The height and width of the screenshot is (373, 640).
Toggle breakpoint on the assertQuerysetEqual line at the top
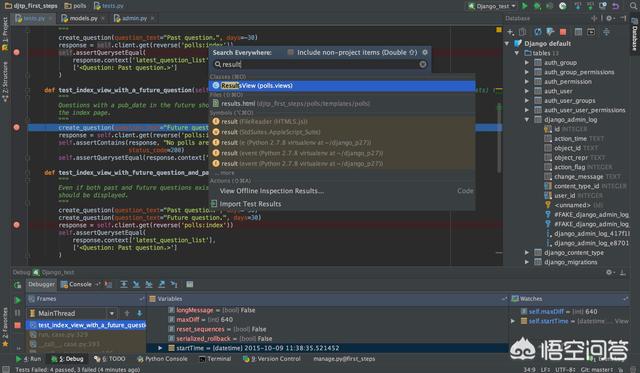pyautogui.click(x=17, y=52)
